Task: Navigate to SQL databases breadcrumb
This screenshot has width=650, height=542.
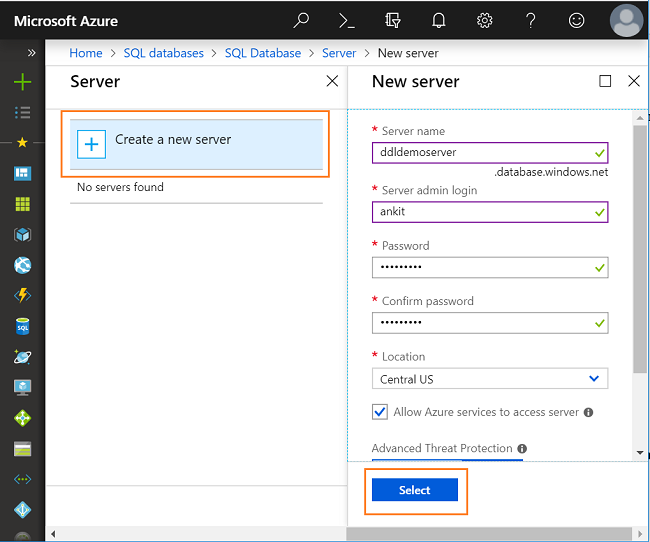Action: click(x=163, y=53)
